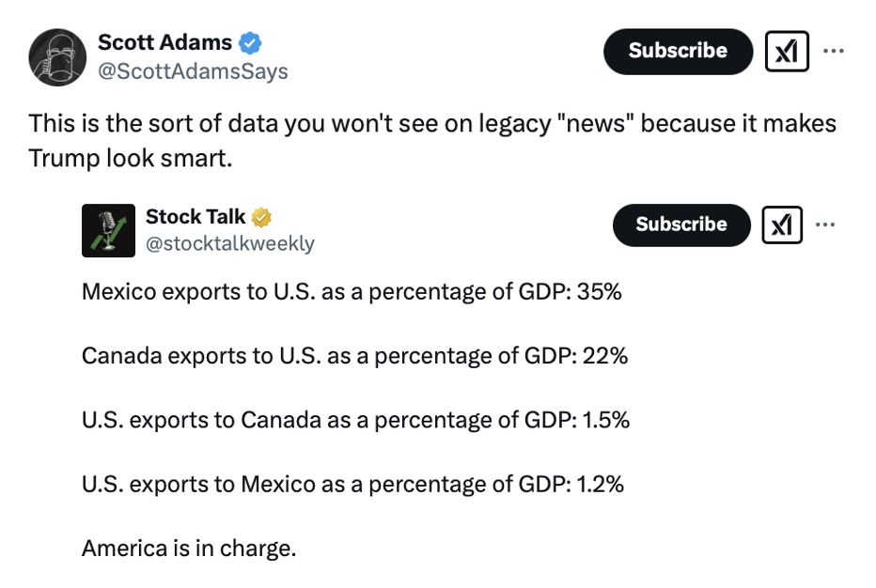876x588 pixels.
Task: Open more options for the quoted post
Action: (824, 224)
